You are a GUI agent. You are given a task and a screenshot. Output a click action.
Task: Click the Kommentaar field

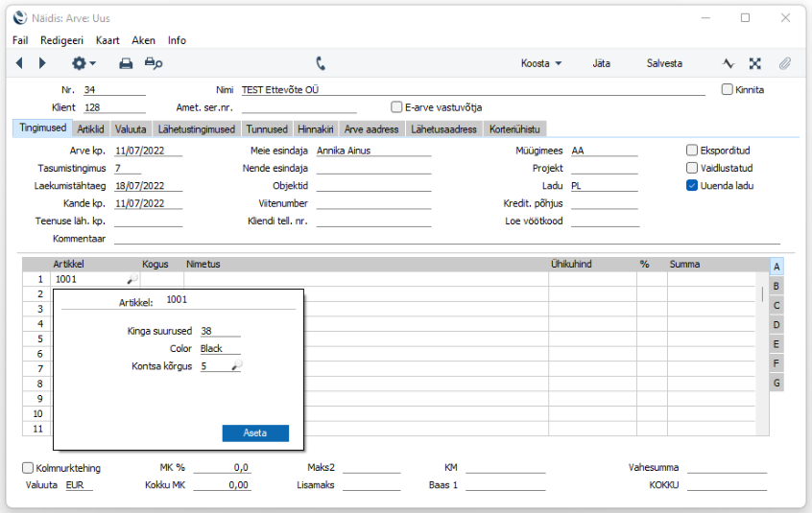click(447, 239)
